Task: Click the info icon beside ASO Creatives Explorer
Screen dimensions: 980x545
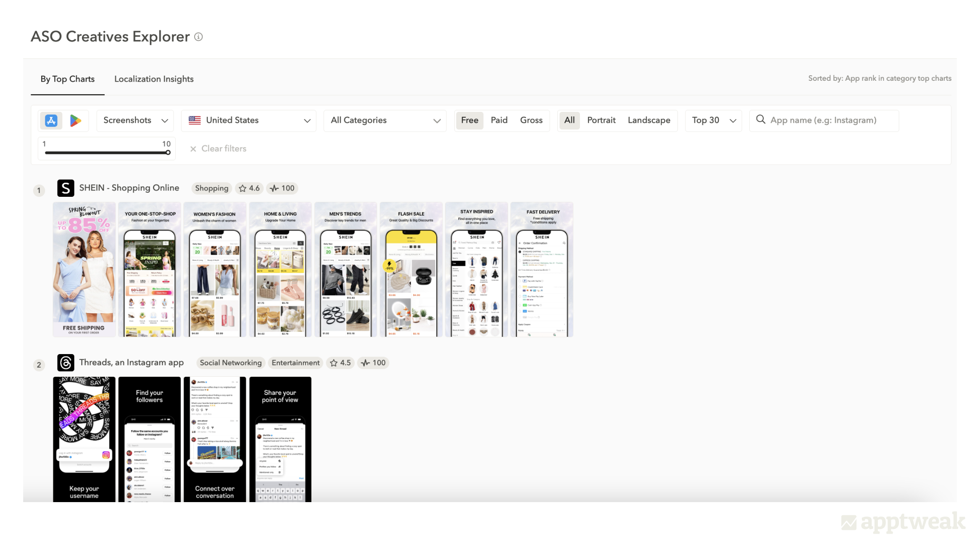Action: 198,37
